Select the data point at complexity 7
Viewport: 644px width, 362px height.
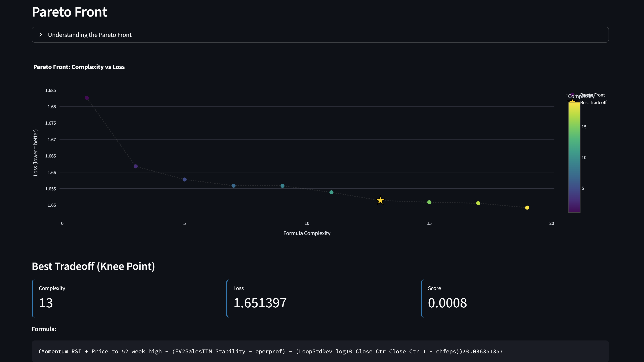[x=234, y=186]
